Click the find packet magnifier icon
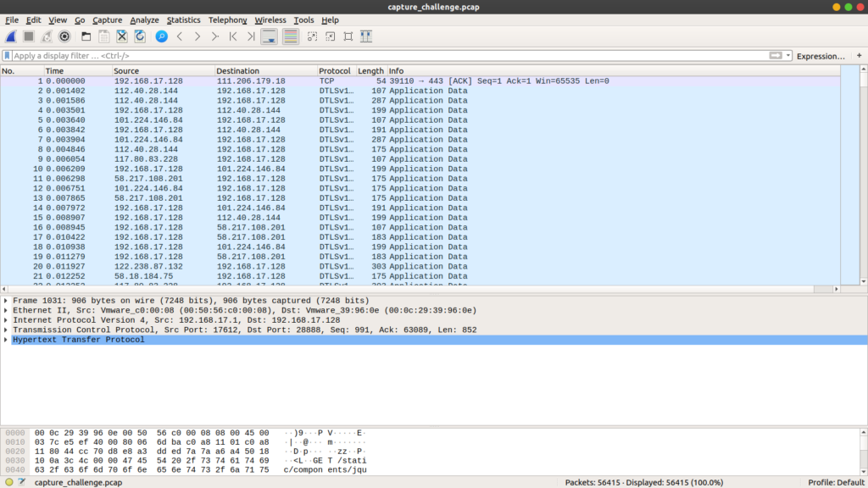This screenshot has width=868, height=488. point(161,36)
